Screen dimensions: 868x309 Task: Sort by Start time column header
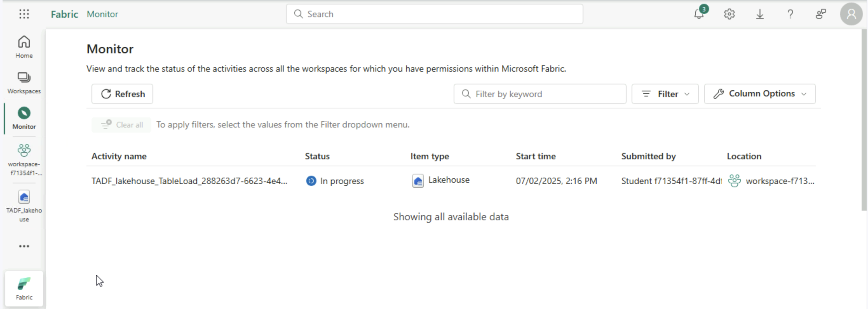point(536,156)
